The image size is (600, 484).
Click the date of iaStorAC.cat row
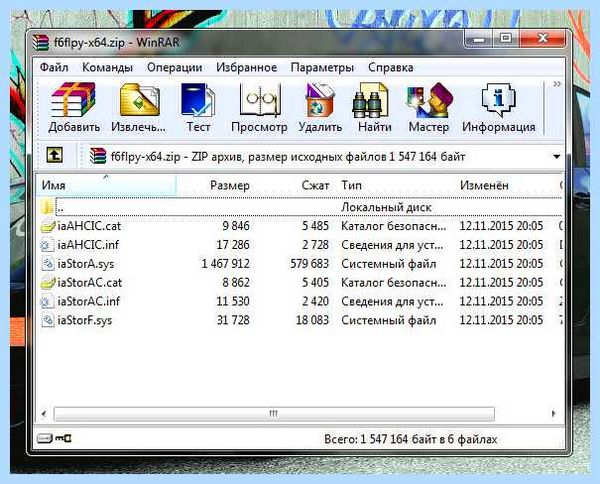point(501,283)
